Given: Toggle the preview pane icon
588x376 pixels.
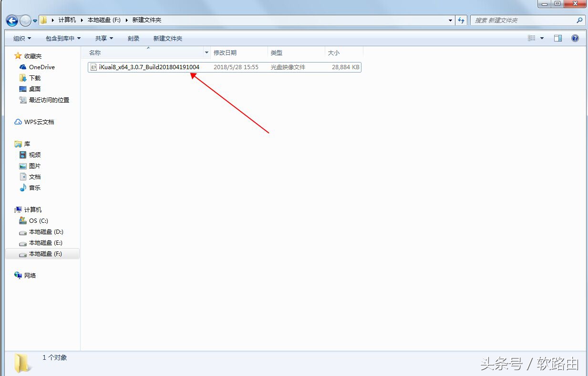Looking at the screenshot, I should pyautogui.click(x=558, y=38).
